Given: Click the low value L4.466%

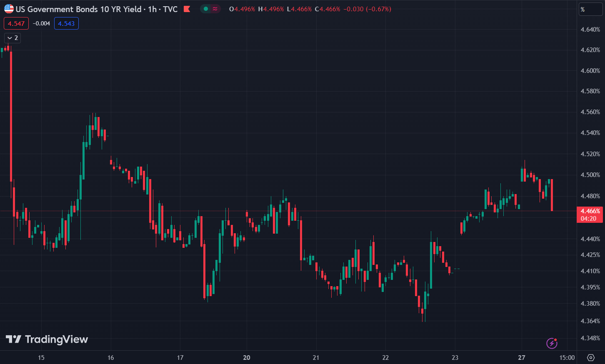Looking at the screenshot, I should [299, 9].
